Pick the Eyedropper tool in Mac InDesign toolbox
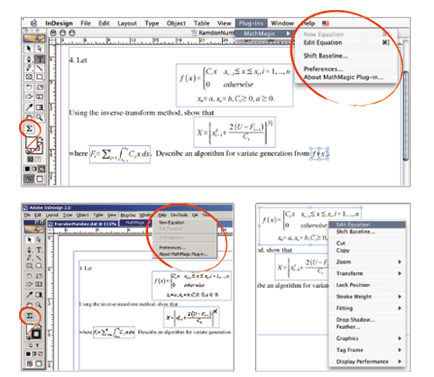The image size is (434, 377). coord(29,107)
